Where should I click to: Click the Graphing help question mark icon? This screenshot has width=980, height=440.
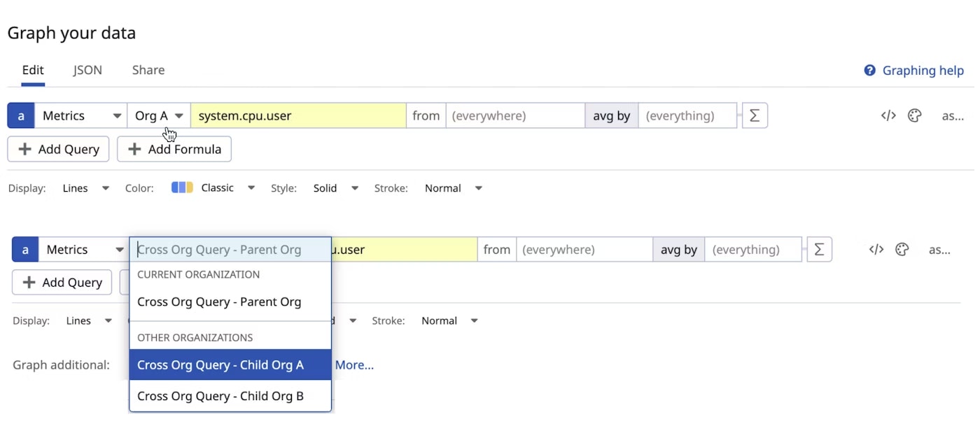[x=869, y=71]
